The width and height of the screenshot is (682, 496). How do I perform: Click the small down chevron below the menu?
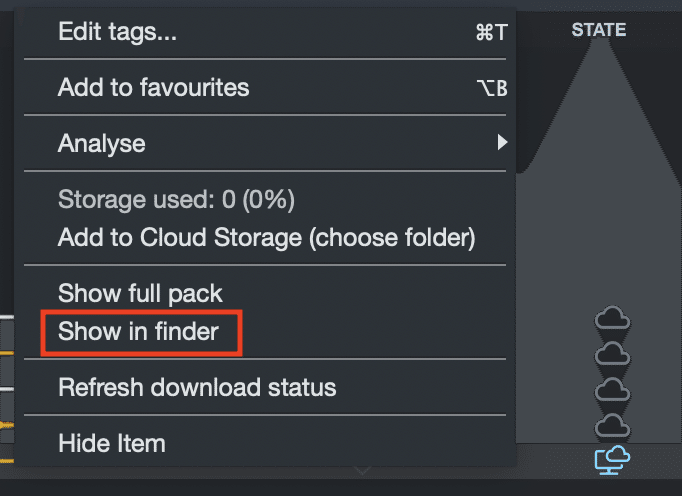pyautogui.click(x=362, y=470)
